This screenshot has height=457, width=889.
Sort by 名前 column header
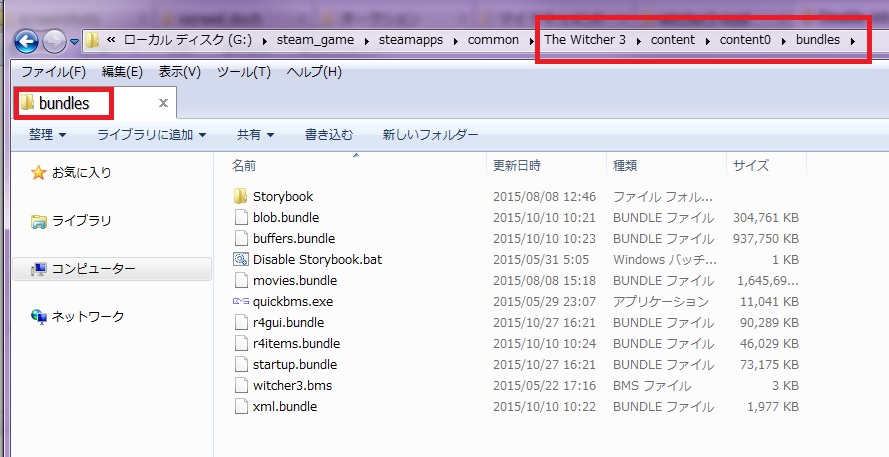244,166
